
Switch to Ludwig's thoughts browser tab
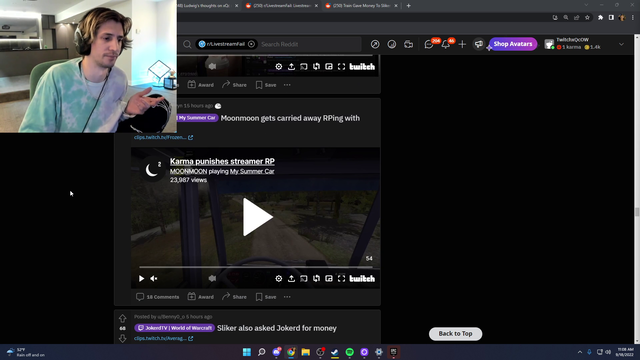(x=207, y=6)
